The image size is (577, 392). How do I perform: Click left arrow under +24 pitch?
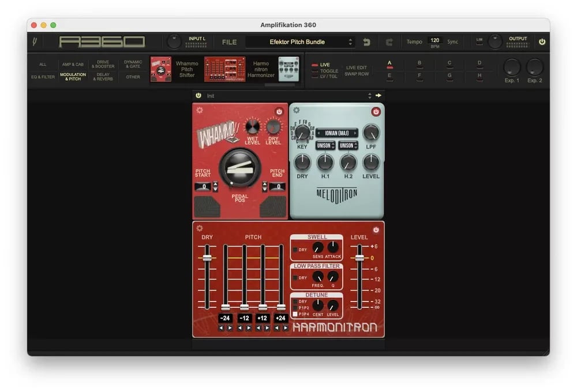[276, 328]
